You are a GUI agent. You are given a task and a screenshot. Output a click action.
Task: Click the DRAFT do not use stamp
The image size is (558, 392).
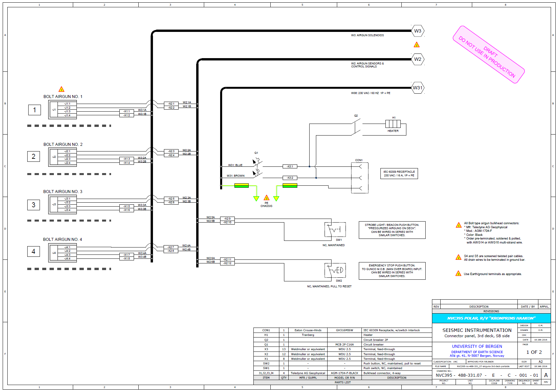pos(488,54)
